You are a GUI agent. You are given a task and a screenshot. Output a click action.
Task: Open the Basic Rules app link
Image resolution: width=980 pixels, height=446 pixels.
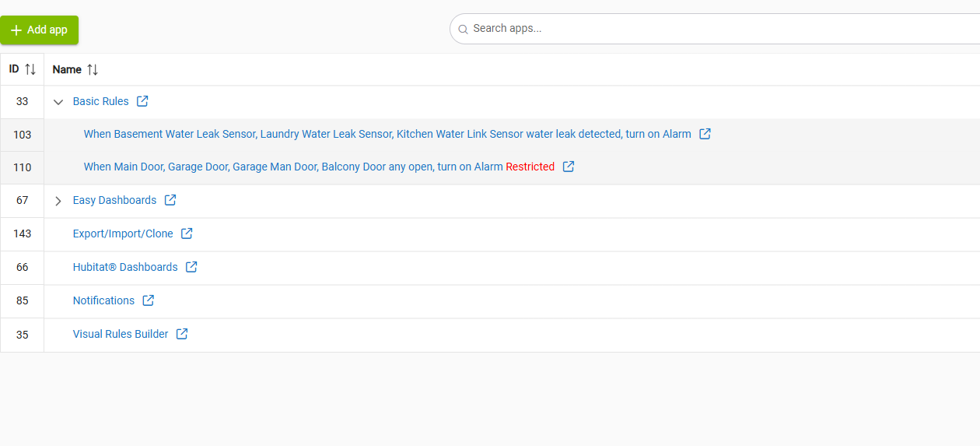click(x=100, y=101)
